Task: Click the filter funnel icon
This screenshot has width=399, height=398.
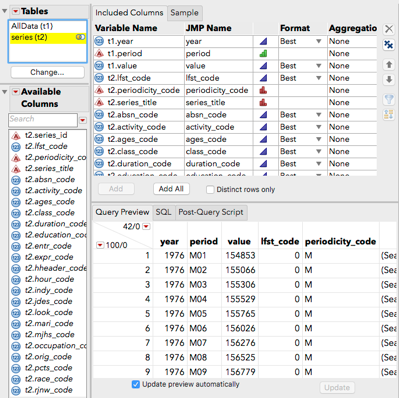Action: tap(389, 99)
